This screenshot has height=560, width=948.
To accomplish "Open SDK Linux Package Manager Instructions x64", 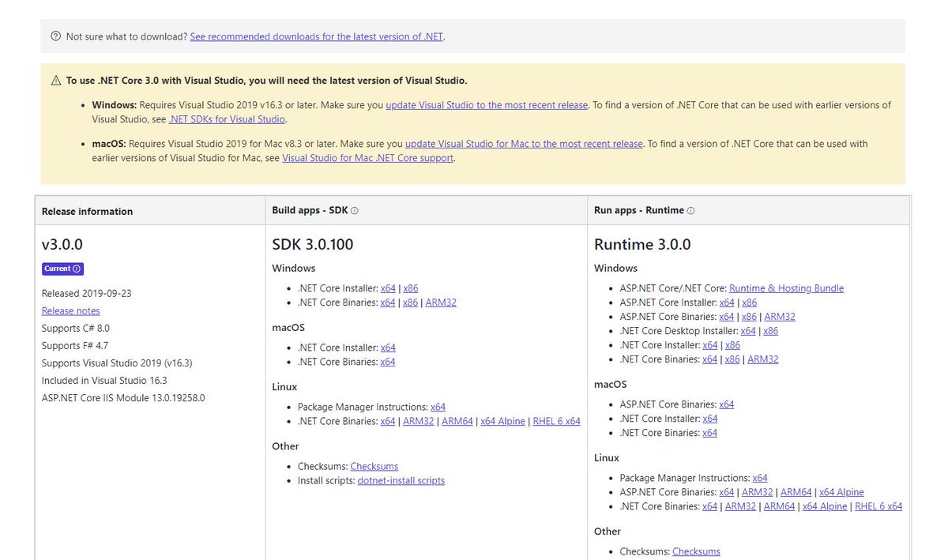I will [x=438, y=408].
